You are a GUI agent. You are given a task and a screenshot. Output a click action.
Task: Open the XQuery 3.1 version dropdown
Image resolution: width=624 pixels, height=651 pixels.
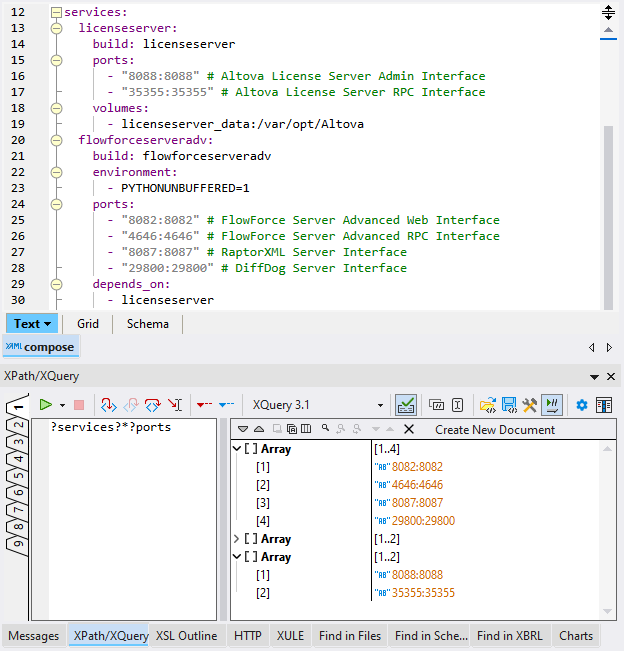380,405
